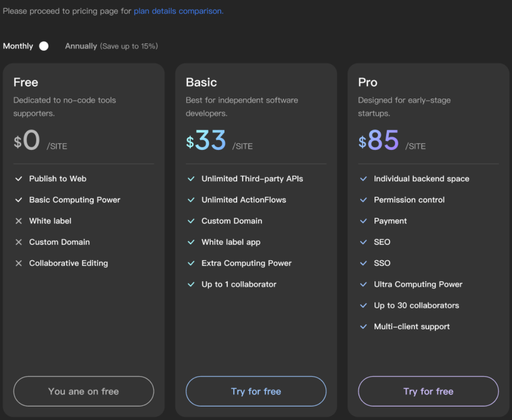The height and width of the screenshot is (420, 512).
Task: Click the 'Collaborative Editing' feature text
Action: [69, 263]
